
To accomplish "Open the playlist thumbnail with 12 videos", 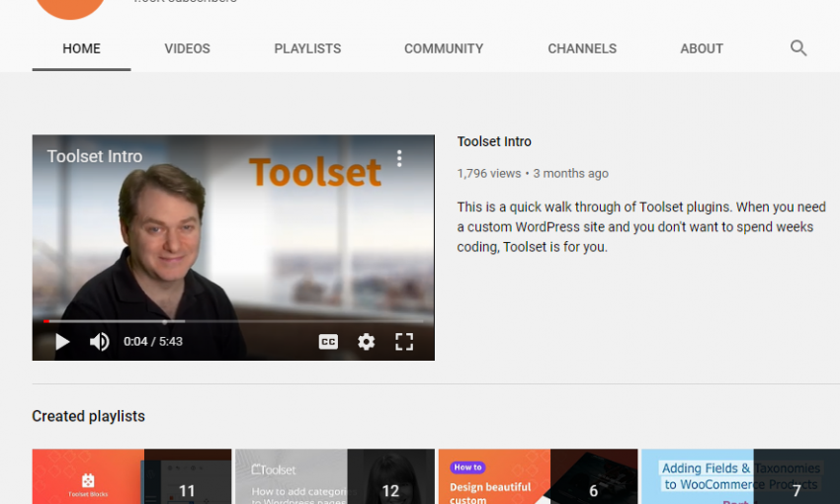I will [335, 476].
